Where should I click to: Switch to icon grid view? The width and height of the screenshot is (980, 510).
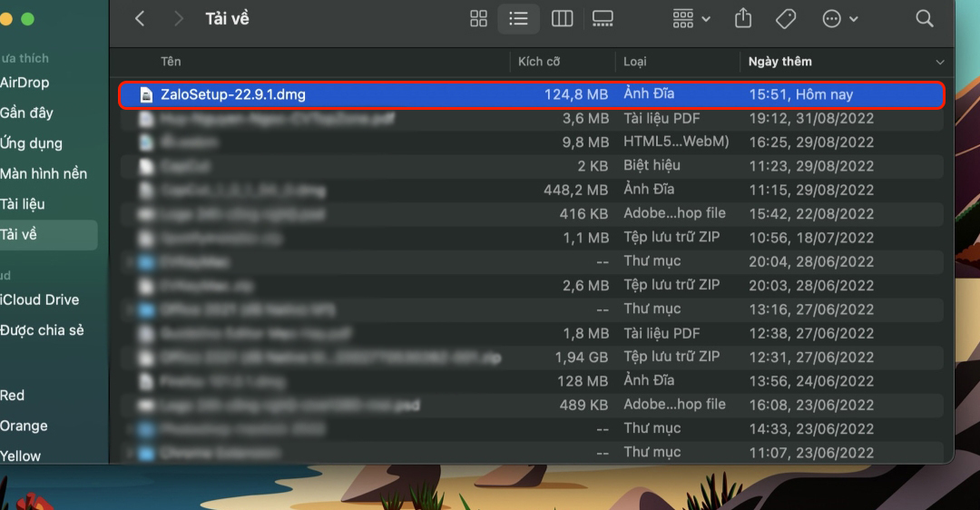(x=478, y=19)
